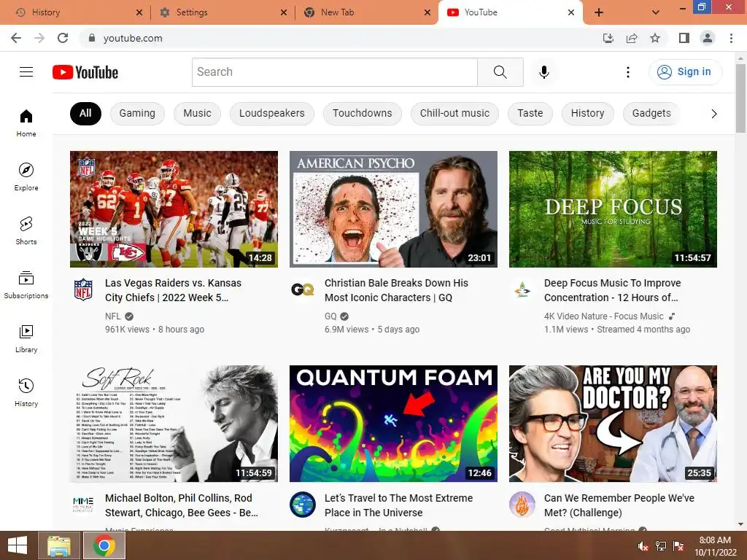Open the NFL channel avatar
This screenshot has height=560, width=747.
click(83, 289)
